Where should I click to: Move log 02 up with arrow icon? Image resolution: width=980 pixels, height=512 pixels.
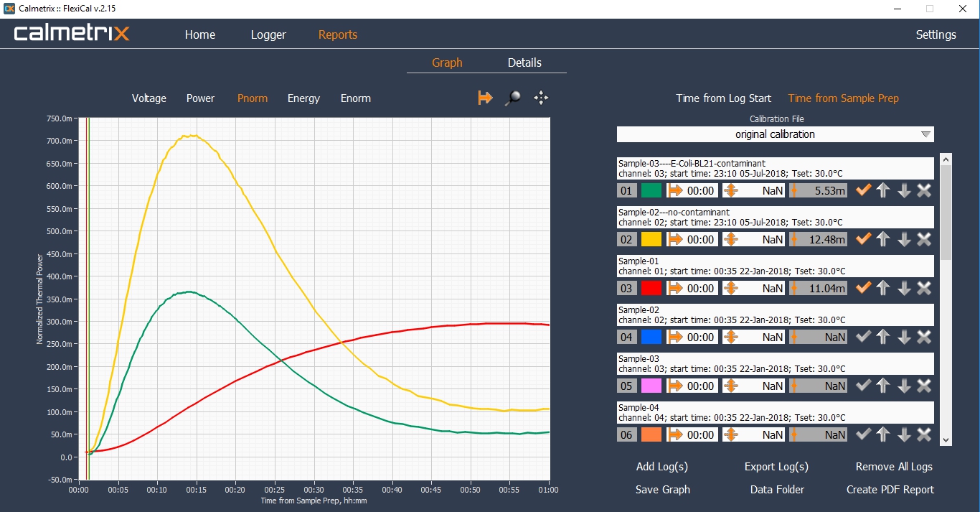(883, 239)
